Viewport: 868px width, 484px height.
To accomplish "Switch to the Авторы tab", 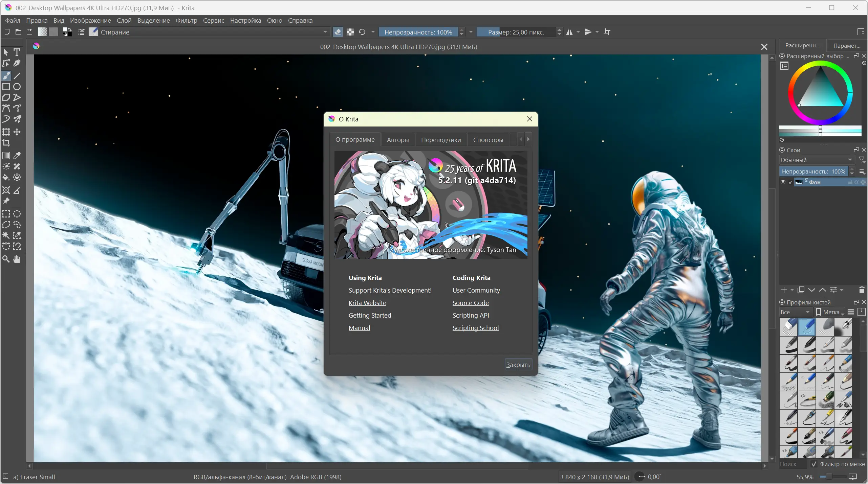I will pos(397,140).
